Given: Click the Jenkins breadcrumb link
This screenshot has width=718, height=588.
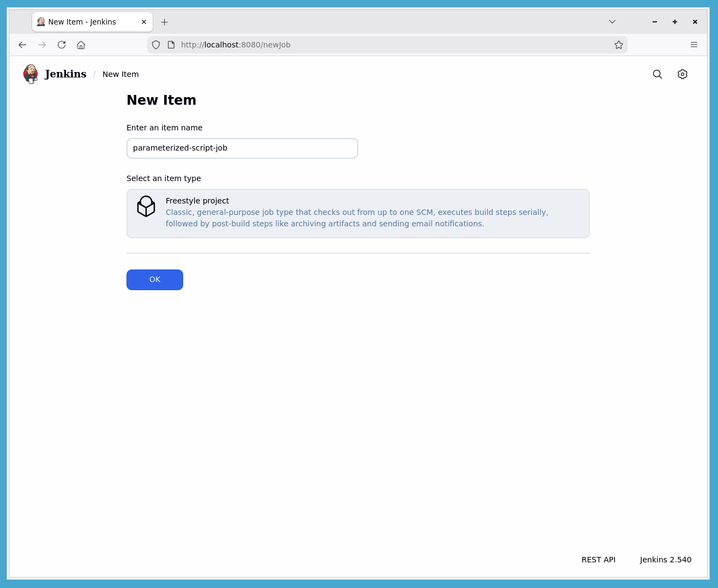Looking at the screenshot, I should point(65,74).
